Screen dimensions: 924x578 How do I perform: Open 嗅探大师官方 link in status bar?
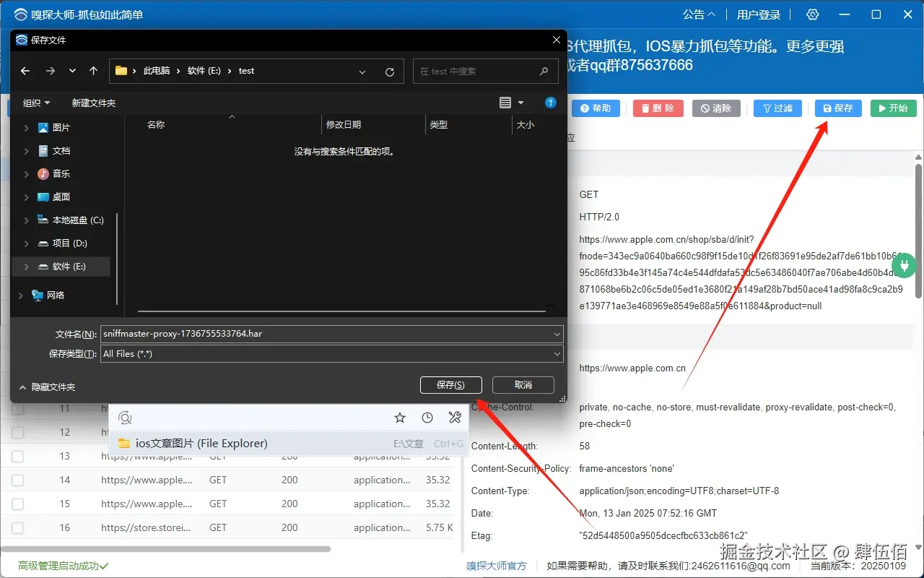[x=497, y=566]
